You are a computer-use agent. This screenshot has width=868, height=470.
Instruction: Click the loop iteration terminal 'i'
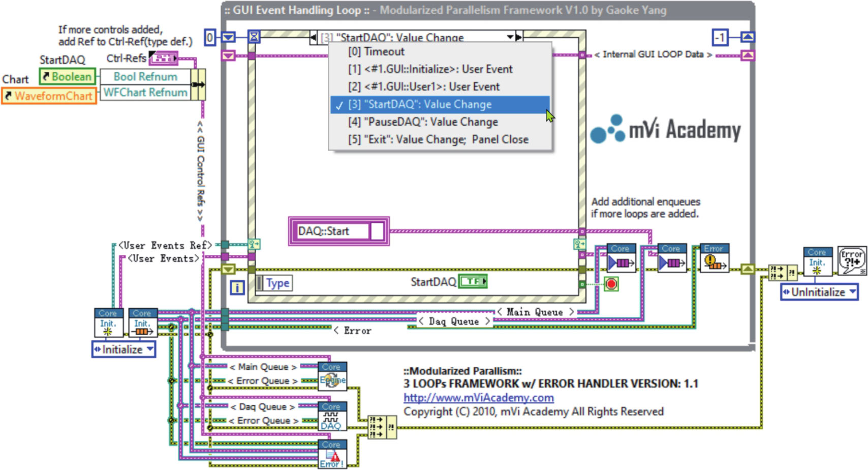click(x=237, y=288)
